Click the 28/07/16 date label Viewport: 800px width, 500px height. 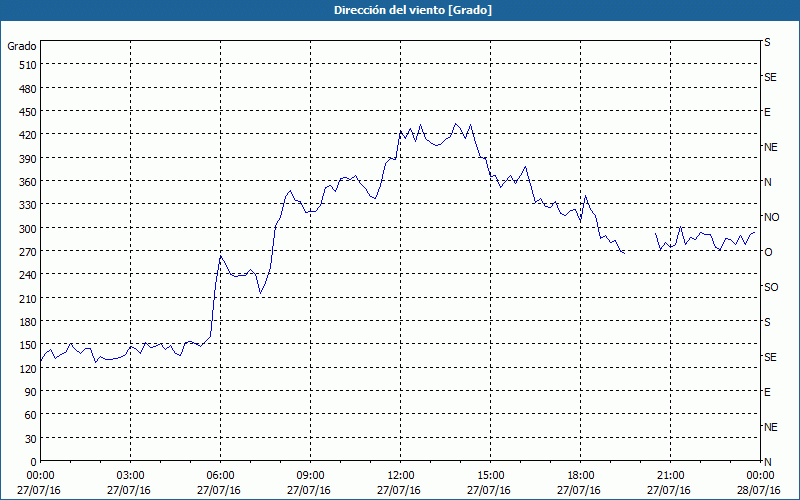point(759,491)
